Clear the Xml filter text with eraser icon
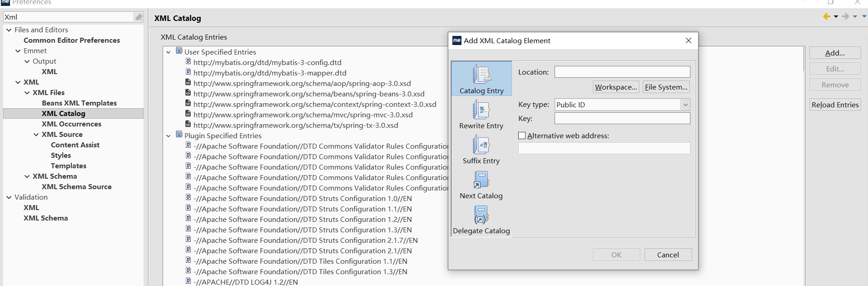The image size is (868, 286). pyautogui.click(x=139, y=17)
